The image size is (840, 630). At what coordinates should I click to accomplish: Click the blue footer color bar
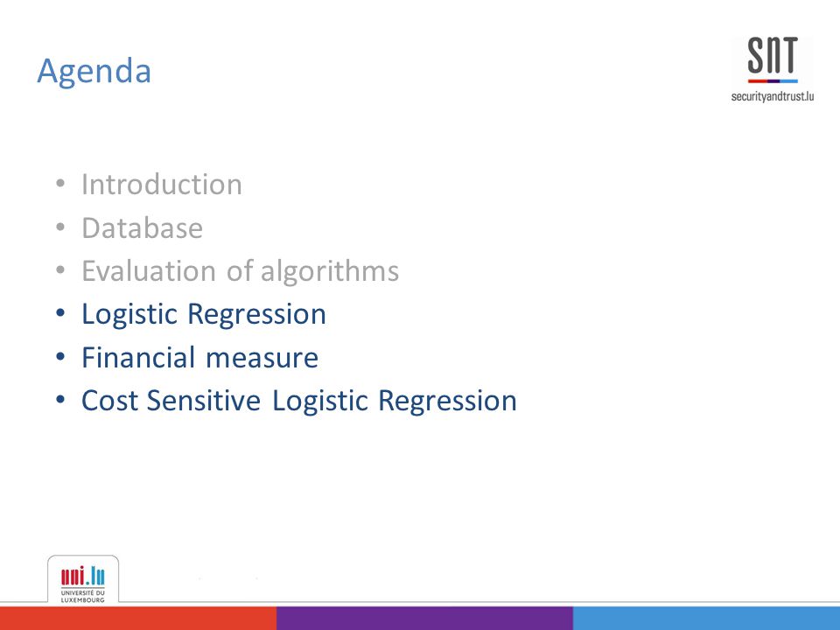point(707,619)
